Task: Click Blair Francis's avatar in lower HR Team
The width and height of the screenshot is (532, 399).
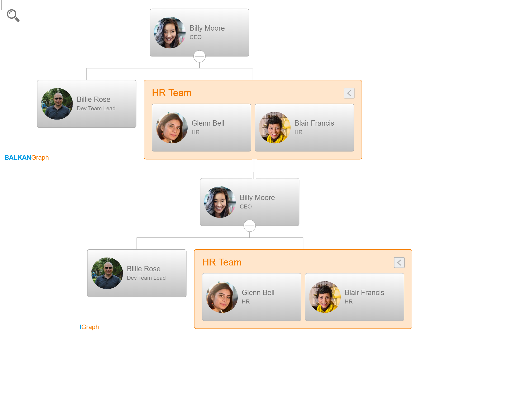Action: point(325,297)
